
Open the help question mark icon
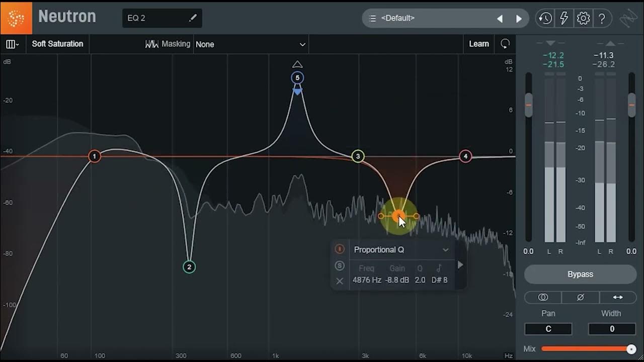pyautogui.click(x=602, y=19)
